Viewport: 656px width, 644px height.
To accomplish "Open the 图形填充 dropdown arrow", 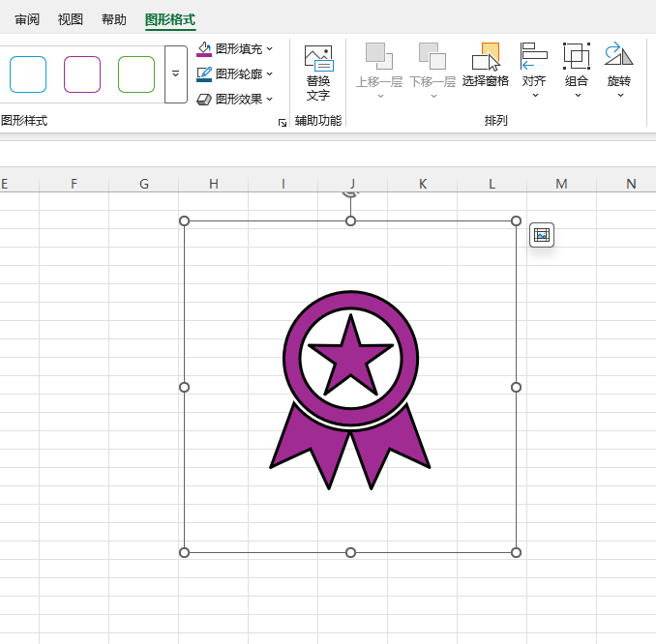I will (270, 49).
